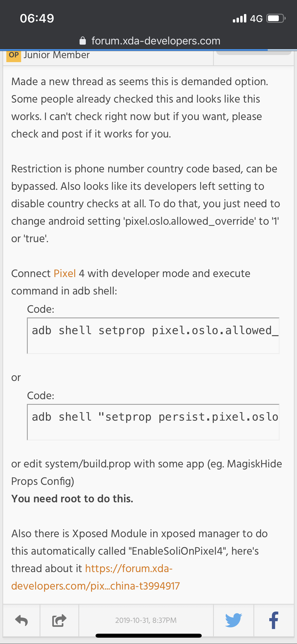Tap the home indicator bar
Image resolution: width=297 pixels, height=644 pixels.
click(148, 636)
